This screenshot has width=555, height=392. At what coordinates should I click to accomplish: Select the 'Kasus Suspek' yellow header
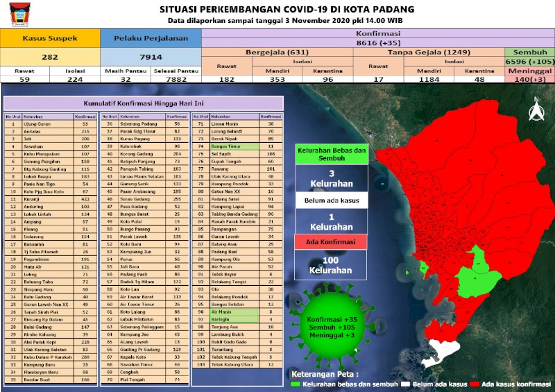pyautogui.click(x=50, y=38)
